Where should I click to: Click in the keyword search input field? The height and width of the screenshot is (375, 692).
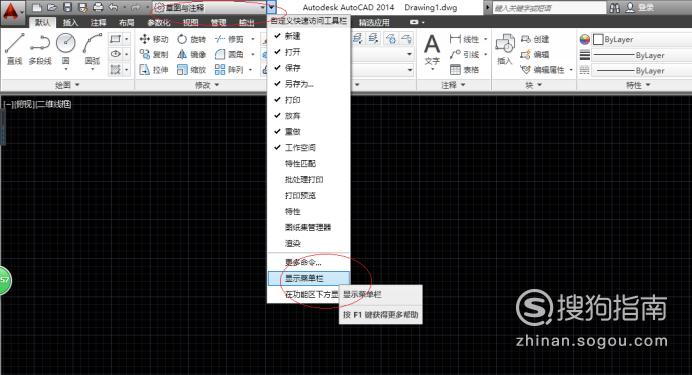point(549,8)
